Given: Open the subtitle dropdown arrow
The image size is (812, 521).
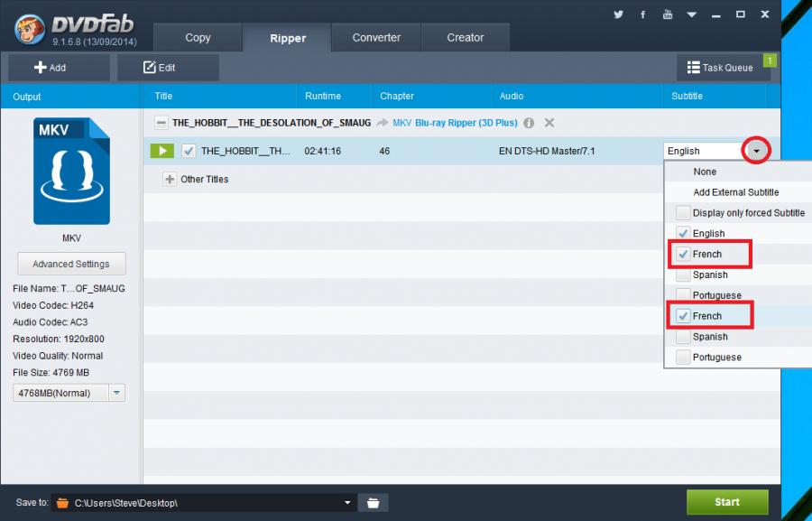Looking at the screenshot, I should (758, 151).
